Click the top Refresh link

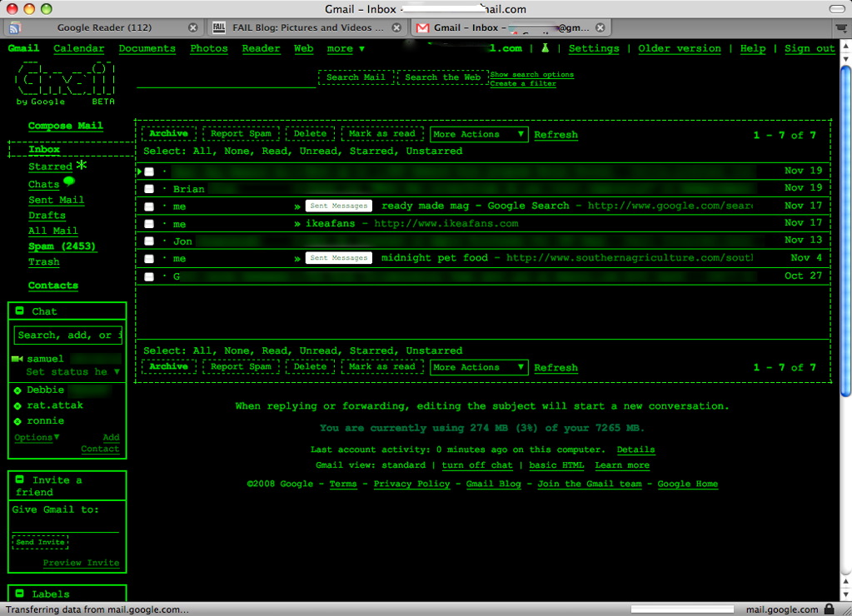pos(556,135)
